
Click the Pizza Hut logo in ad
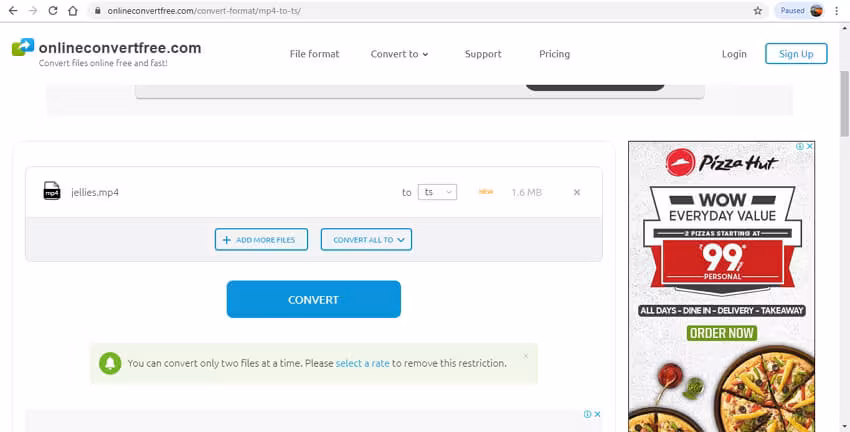722,162
